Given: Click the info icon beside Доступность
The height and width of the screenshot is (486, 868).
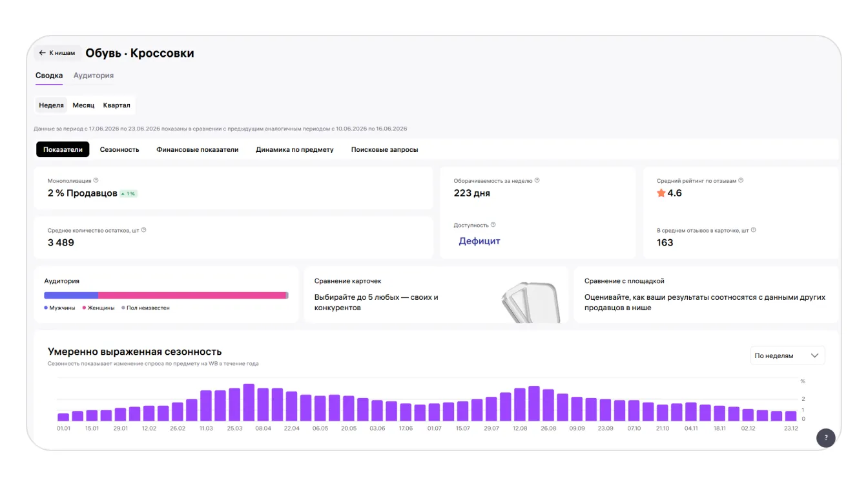Looking at the screenshot, I should pyautogui.click(x=493, y=225).
